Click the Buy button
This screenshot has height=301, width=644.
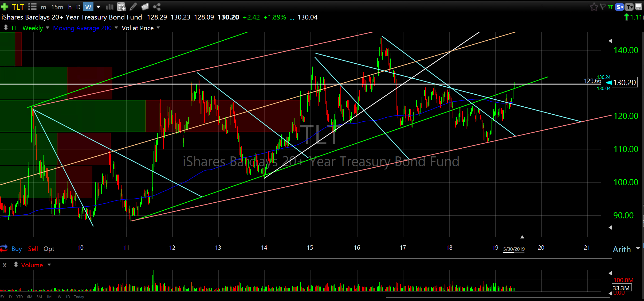17,249
